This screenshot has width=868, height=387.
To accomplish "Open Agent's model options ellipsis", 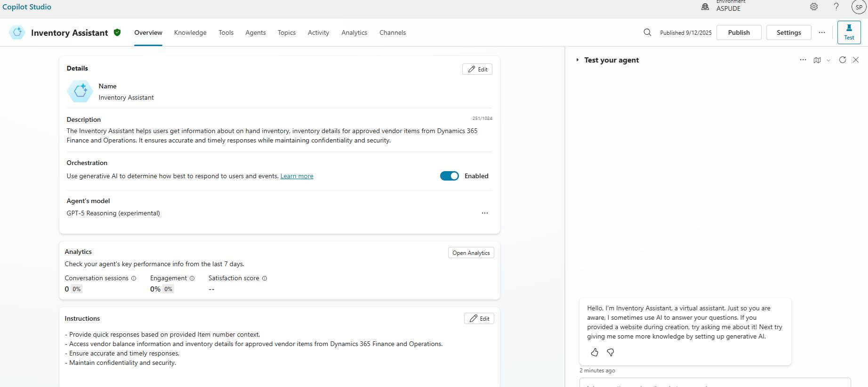I will click(x=484, y=213).
